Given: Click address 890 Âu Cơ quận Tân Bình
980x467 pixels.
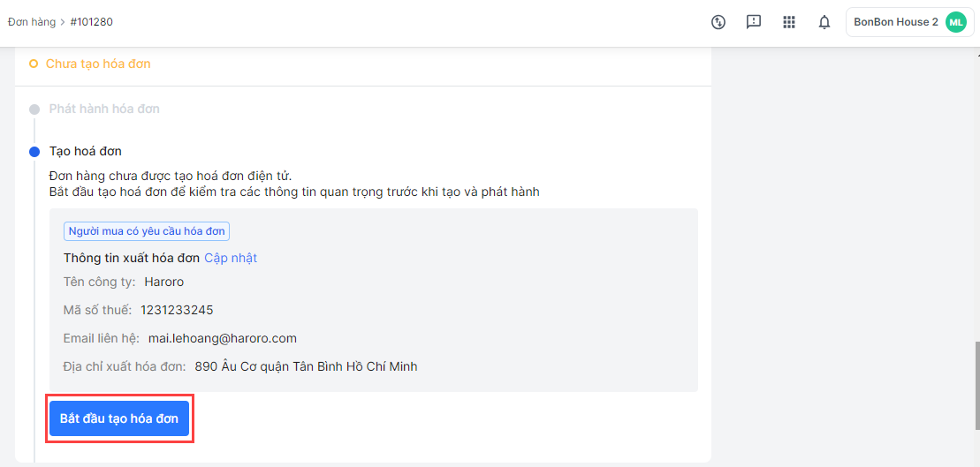Looking at the screenshot, I should [x=307, y=366].
